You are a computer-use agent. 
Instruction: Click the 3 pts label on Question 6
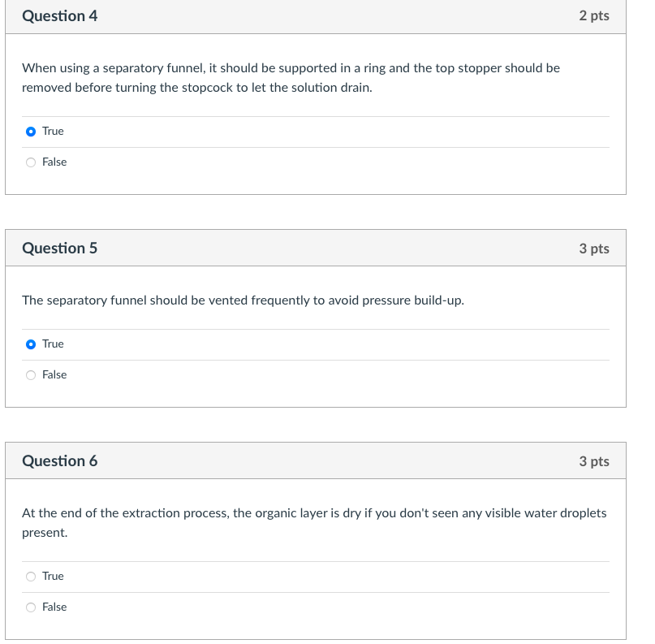click(594, 461)
